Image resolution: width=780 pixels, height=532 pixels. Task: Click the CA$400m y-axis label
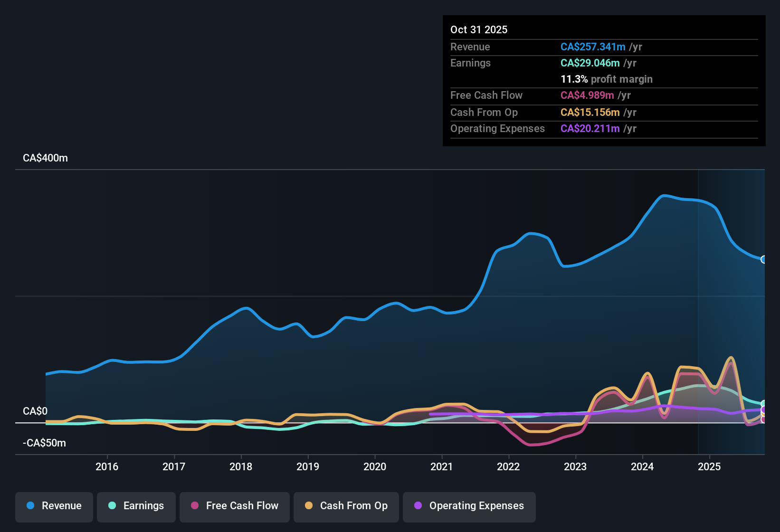45,158
